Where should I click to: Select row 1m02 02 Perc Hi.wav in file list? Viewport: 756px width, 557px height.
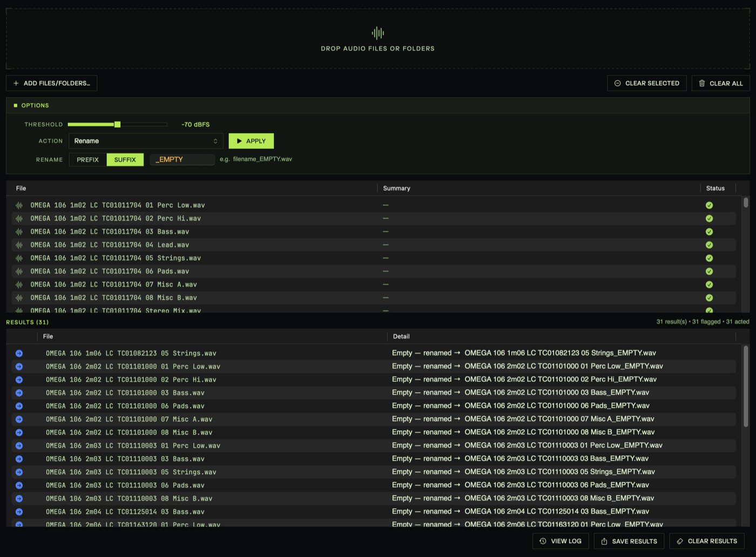coord(374,219)
